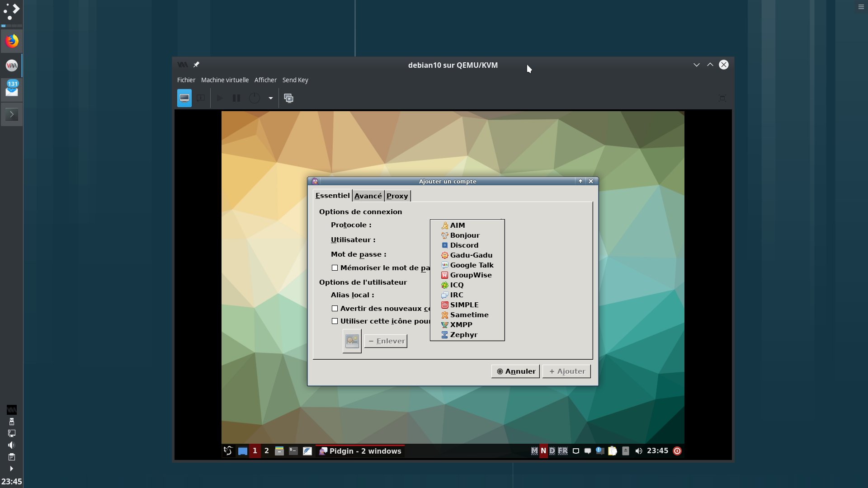Click the Run virtual machine play button
This screenshot has height=488, width=868.
220,98
